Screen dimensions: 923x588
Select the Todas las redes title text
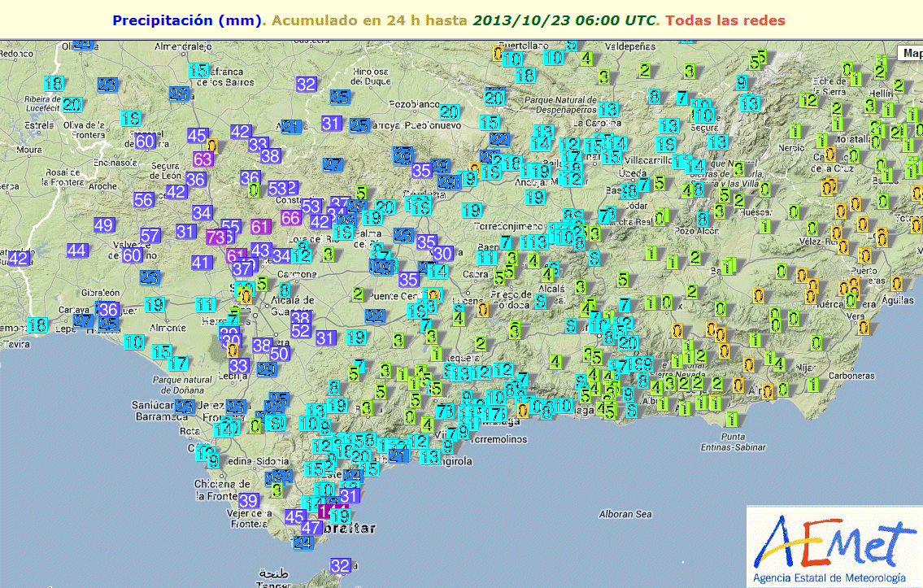(725, 20)
